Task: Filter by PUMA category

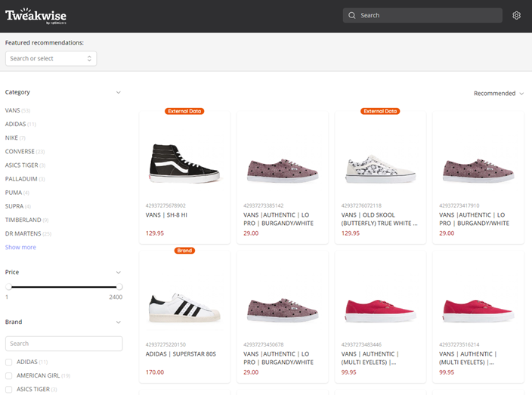Action: point(17,193)
